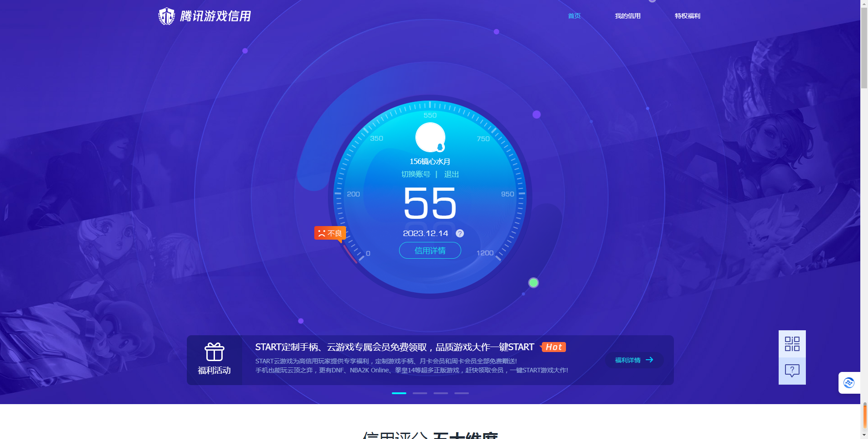
Task: Click the START云游戏 promotion description line
Action: pyautogui.click(x=386, y=361)
